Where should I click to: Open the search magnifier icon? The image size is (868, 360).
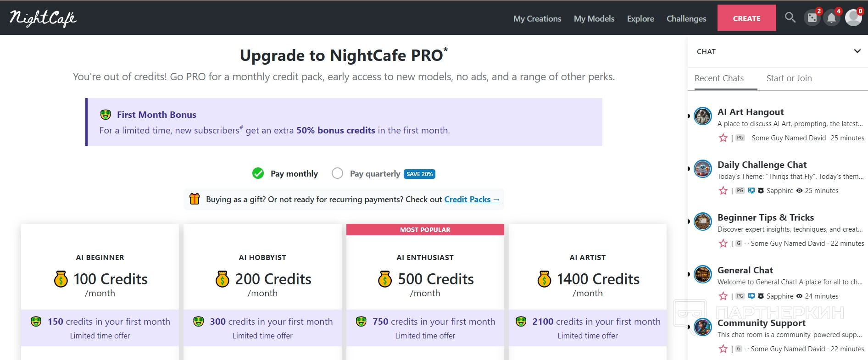(790, 18)
